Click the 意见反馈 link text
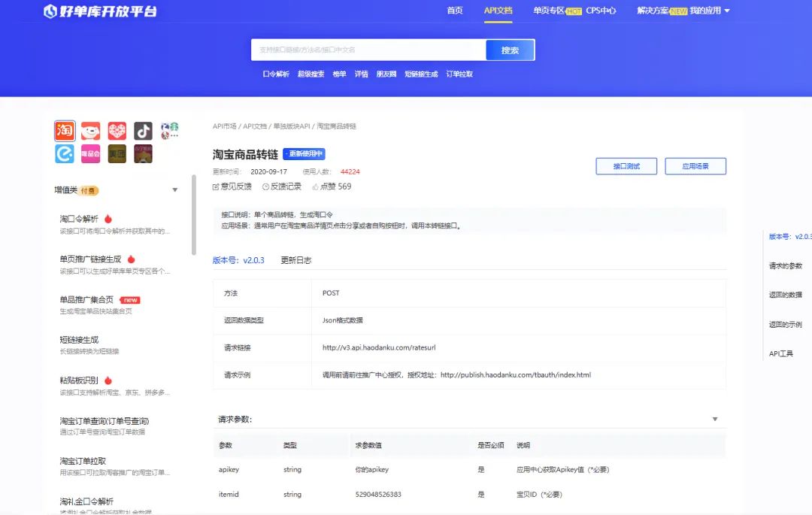The image size is (812, 515). click(x=236, y=187)
